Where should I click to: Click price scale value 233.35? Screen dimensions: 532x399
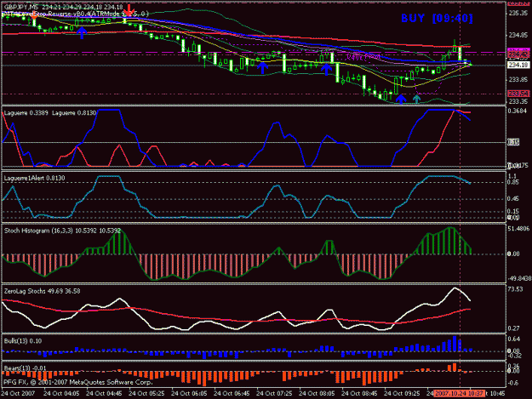[518, 101]
